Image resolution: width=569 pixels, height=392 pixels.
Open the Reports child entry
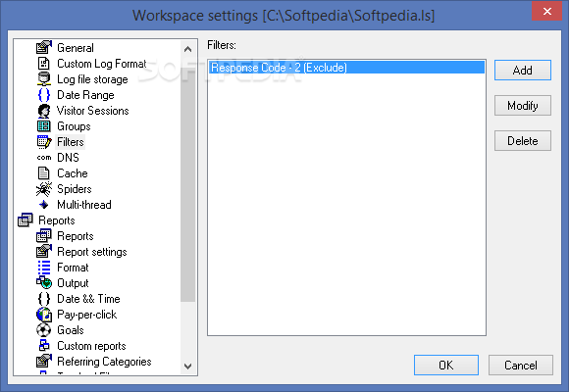tap(76, 236)
